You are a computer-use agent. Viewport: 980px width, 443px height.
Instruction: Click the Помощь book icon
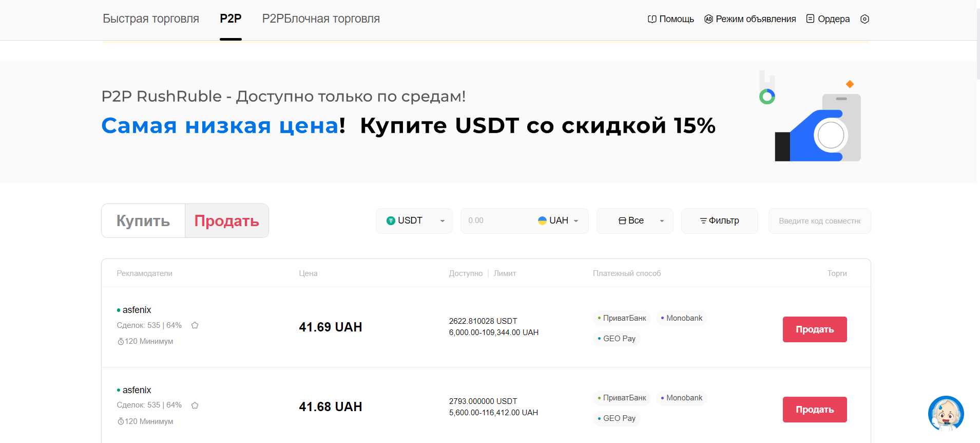point(652,19)
